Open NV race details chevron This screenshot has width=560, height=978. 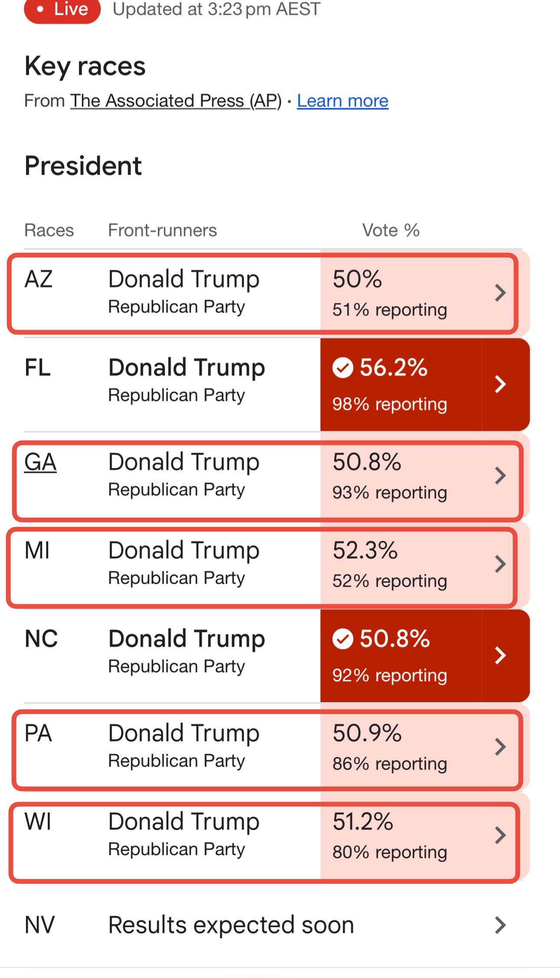click(x=501, y=925)
